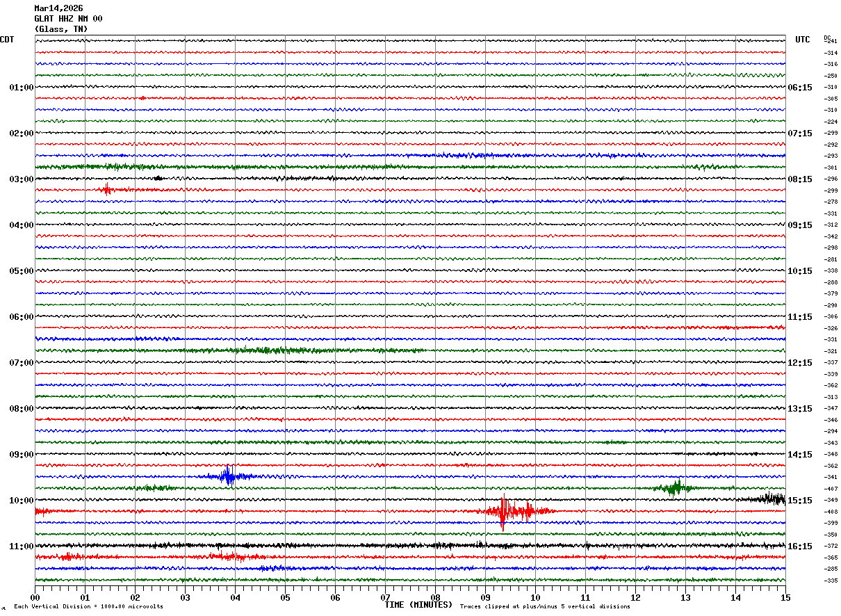The height and width of the screenshot is (616, 841).
Task: Click the DC offset value -281
Action: click(x=831, y=259)
